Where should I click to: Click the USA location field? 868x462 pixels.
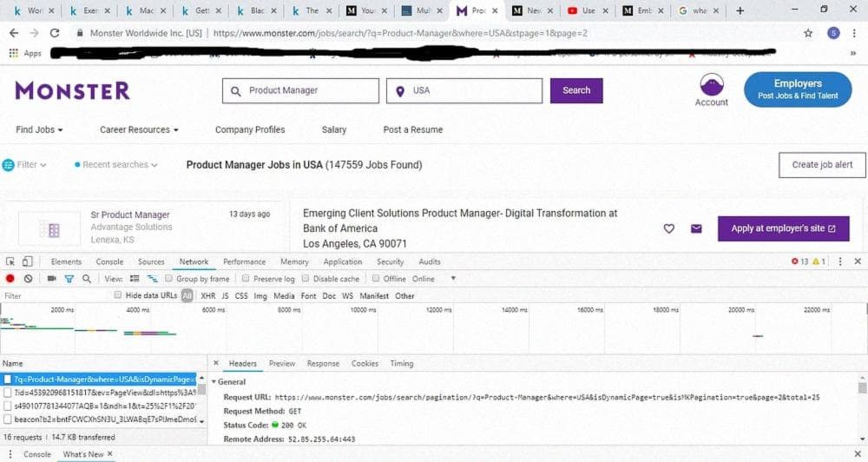[x=464, y=90]
